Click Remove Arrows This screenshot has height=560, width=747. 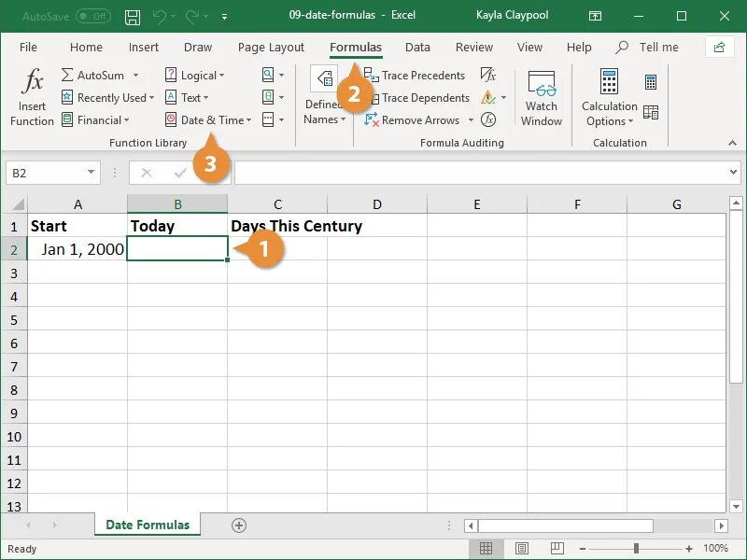[x=413, y=120]
